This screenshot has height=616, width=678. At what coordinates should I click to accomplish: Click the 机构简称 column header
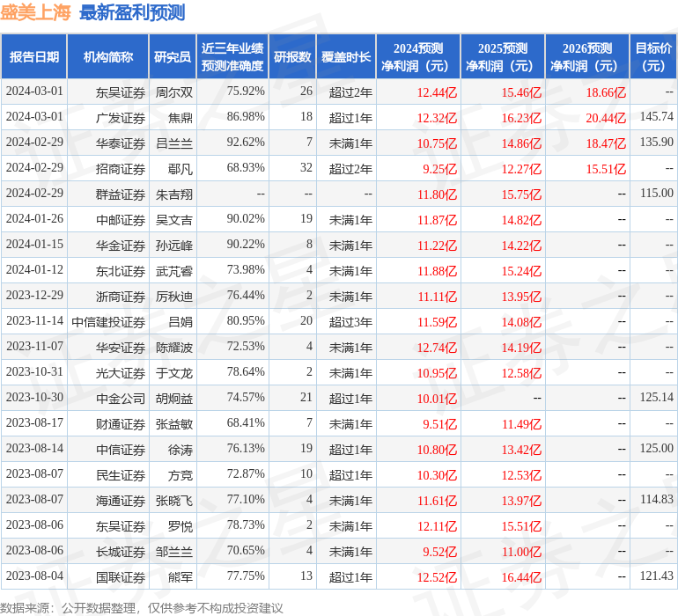[108, 56]
